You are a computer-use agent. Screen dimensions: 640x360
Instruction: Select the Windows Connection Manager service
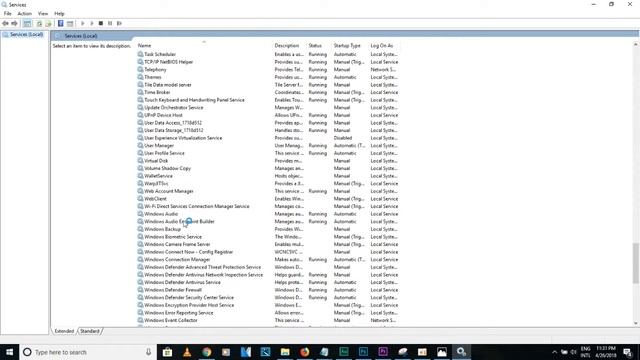[x=177, y=260]
